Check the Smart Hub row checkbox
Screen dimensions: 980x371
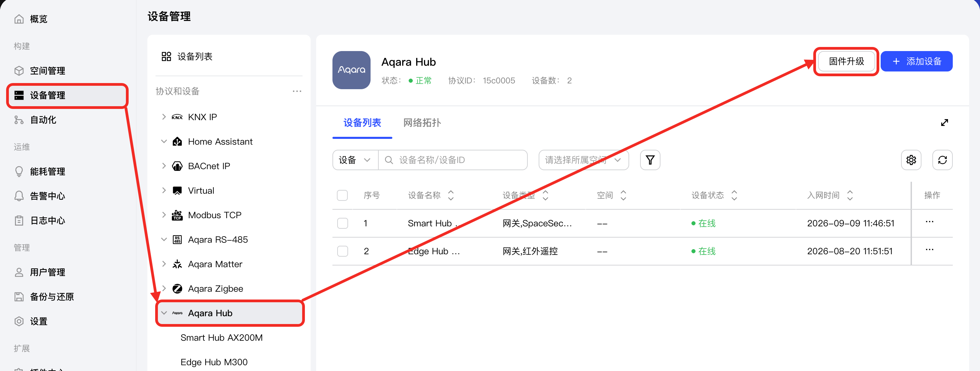342,223
